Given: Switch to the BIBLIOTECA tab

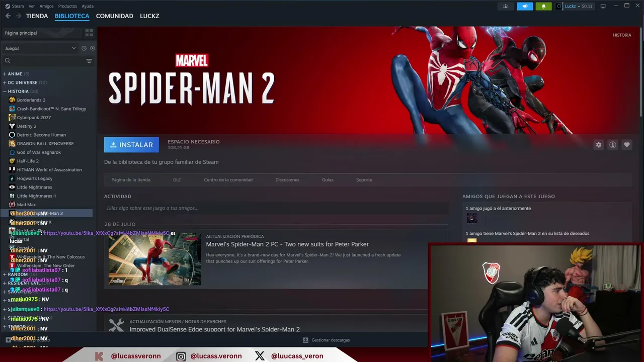Looking at the screenshot, I should pyautogui.click(x=72, y=16).
